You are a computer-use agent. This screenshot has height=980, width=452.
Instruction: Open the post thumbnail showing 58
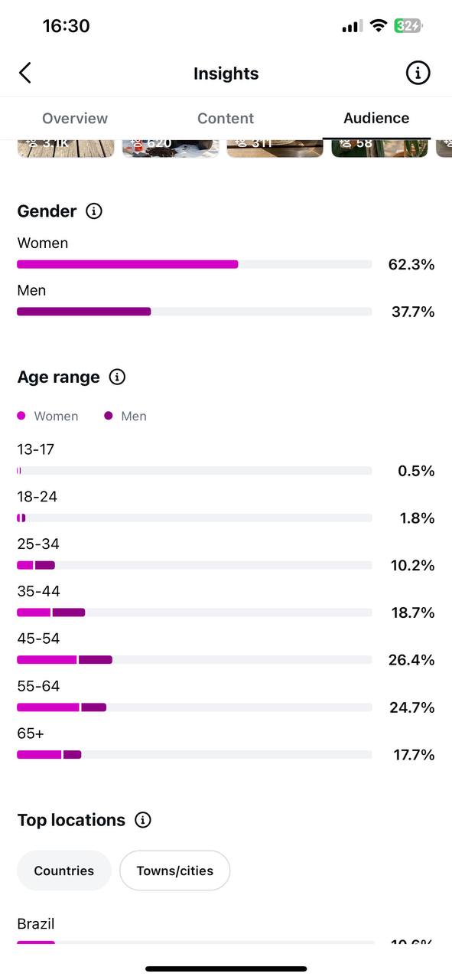[379, 149]
